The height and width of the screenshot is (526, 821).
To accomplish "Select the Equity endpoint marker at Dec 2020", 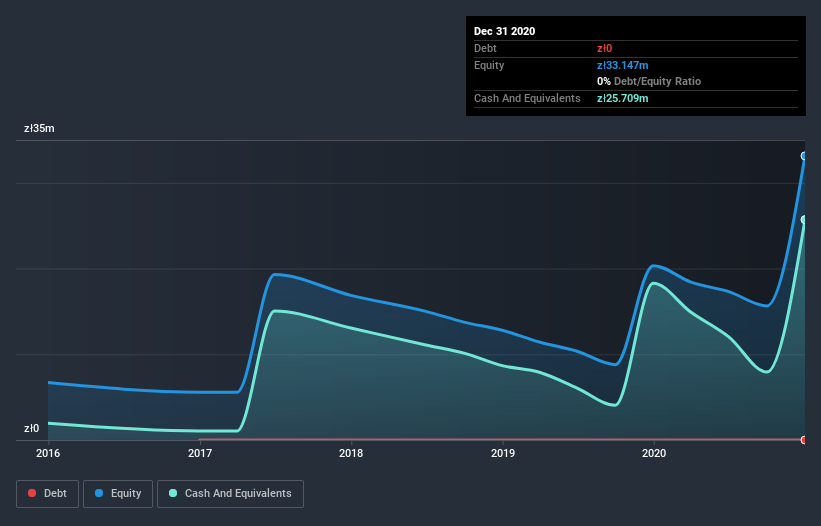I will tap(804, 156).
